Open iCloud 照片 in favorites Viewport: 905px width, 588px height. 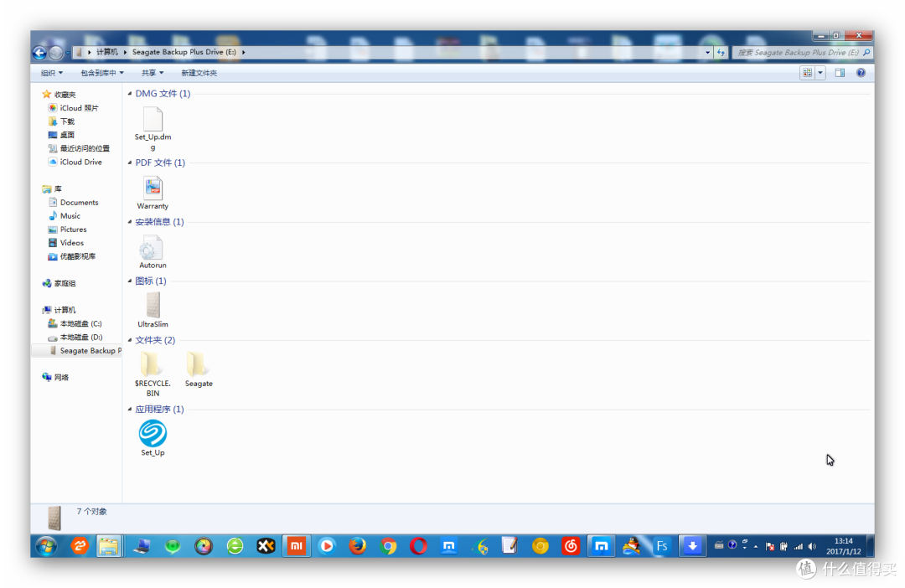74,108
